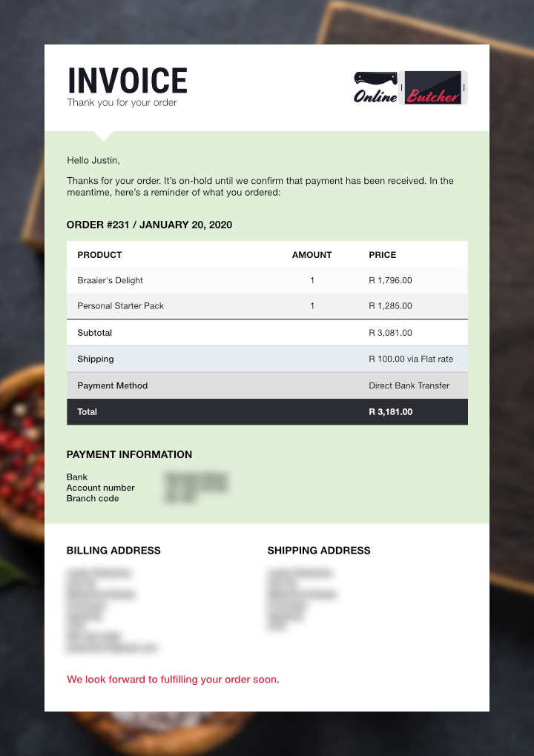Select the Personal Starter Pack product
534x756 pixels.
point(121,306)
